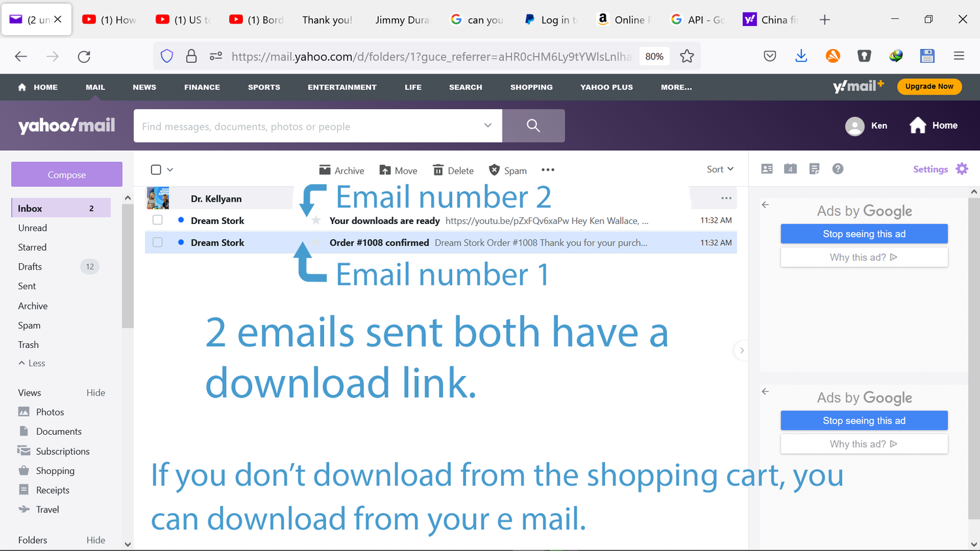Screen dimensions: 980x551
Task: Click the Compose button
Action: point(67,174)
